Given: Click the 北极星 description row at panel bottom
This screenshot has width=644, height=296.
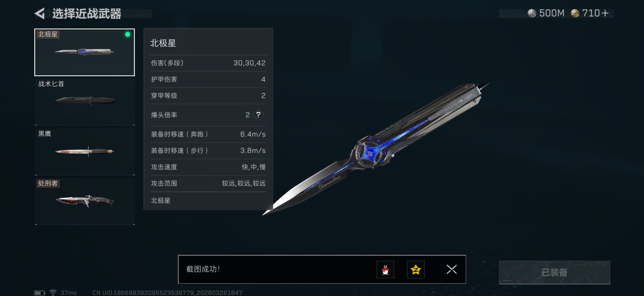Looking at the screenshot, I should point(208,200).
